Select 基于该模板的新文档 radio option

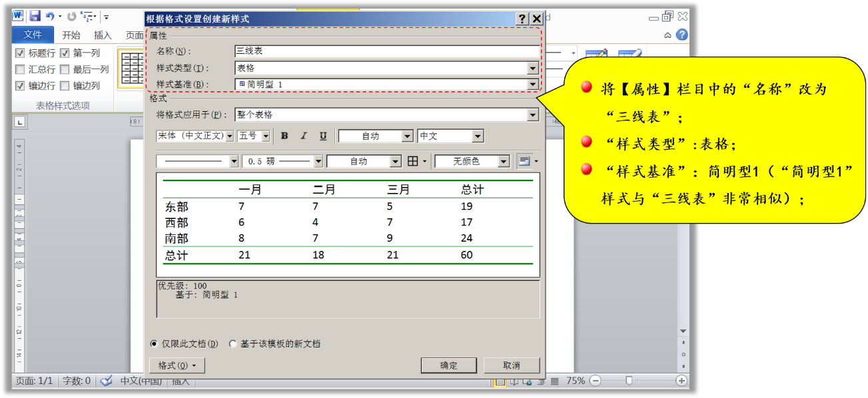(x=232, y=344)
